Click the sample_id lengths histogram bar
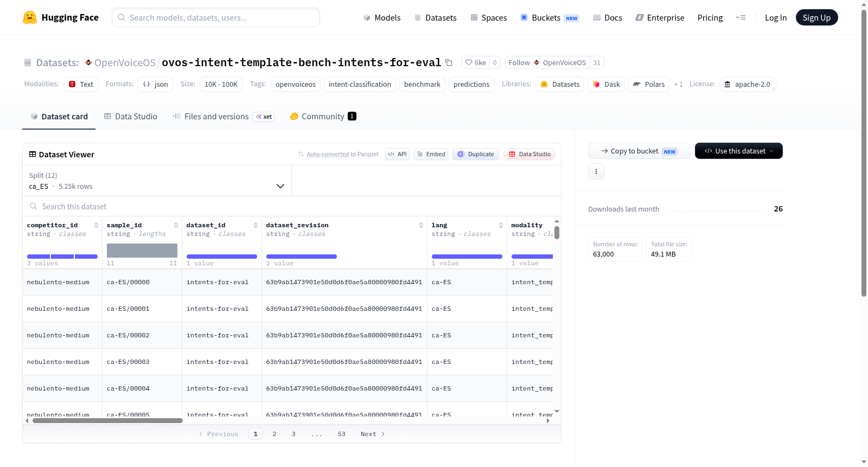Screen dimensions: 868x467 [x=142, y=250]
